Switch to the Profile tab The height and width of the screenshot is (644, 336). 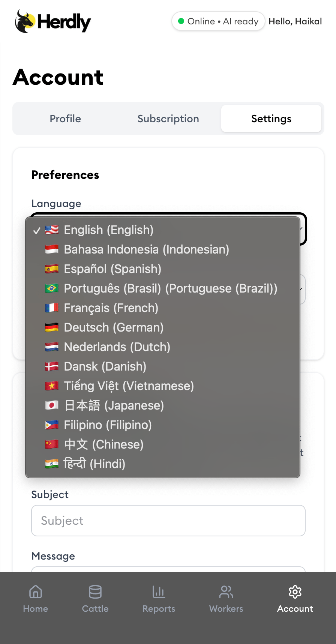pos(65,119)
